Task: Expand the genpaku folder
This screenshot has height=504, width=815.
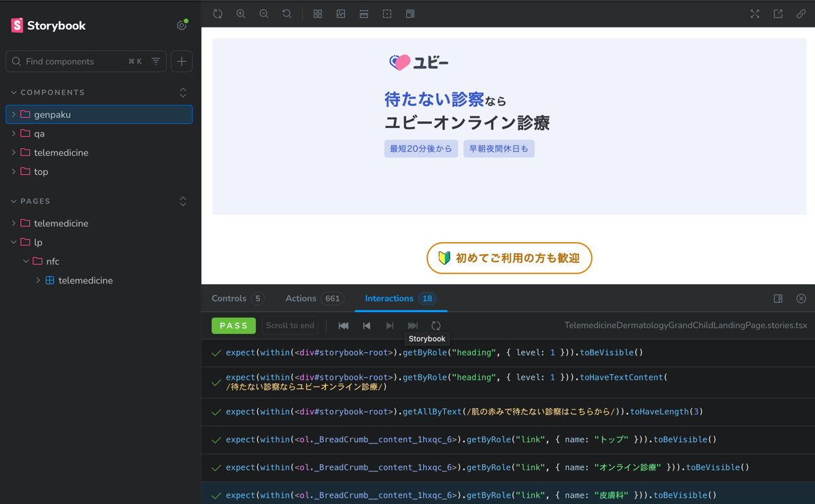Action: 99,114
